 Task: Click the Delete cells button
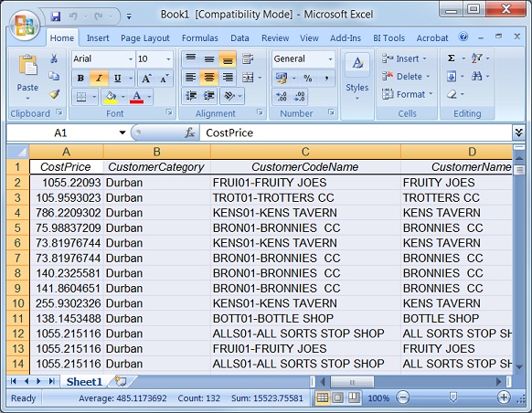coord(406,76)
